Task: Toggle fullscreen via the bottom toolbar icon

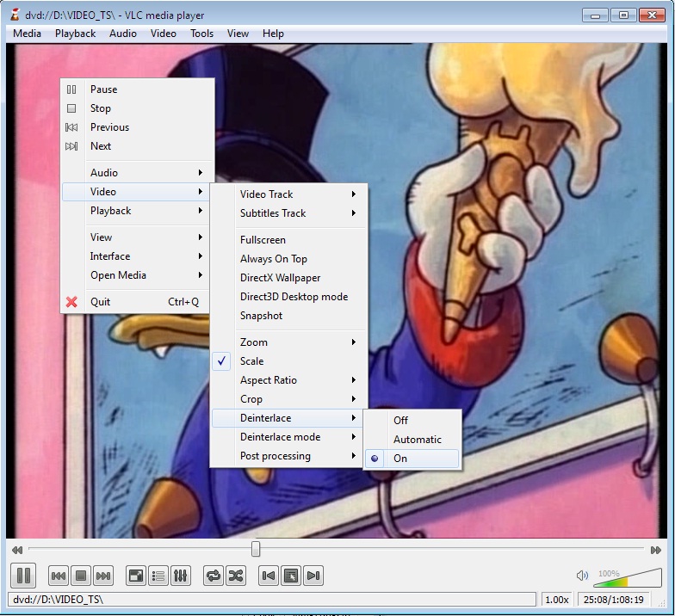Action: 136,576
